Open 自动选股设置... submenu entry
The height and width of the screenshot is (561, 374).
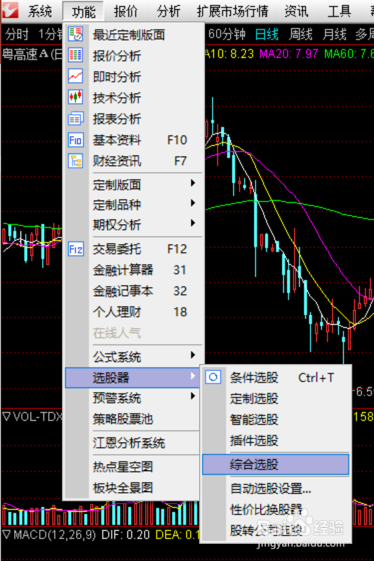click(x=276, y=488)
